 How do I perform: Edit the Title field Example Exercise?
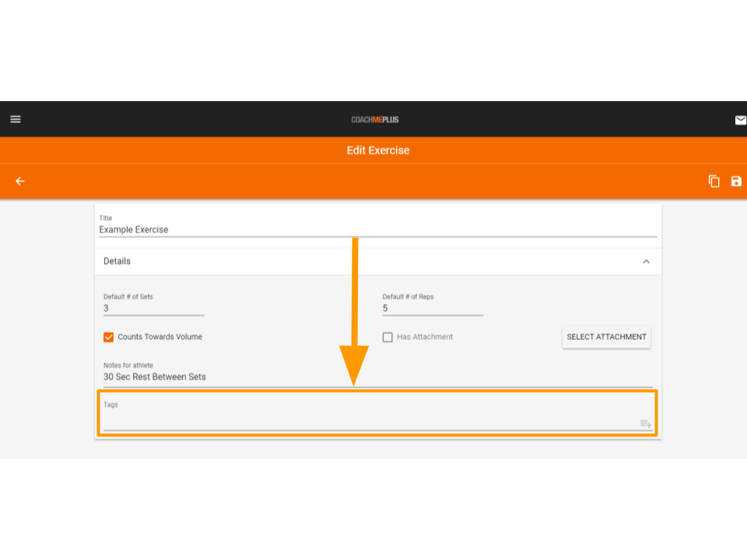(x=378, y=229)
